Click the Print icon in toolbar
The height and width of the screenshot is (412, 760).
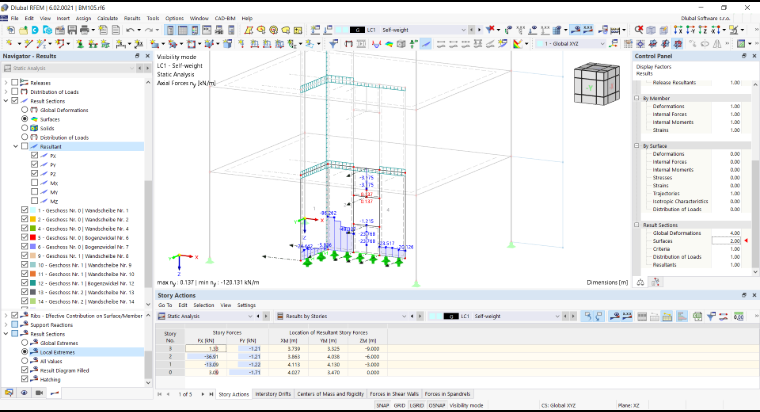point(84,30)
